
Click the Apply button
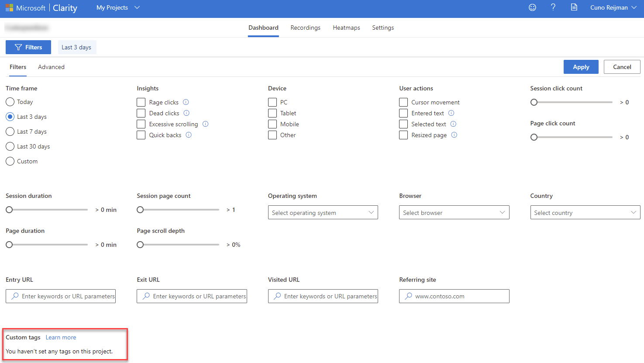[x=581, y=67]
